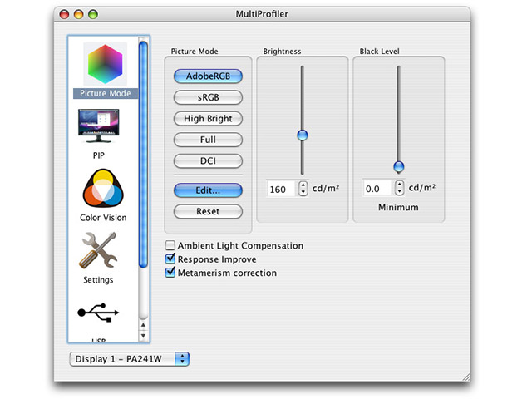
Task: Open the Settings tools icon
Action: (x=98, y=250)
